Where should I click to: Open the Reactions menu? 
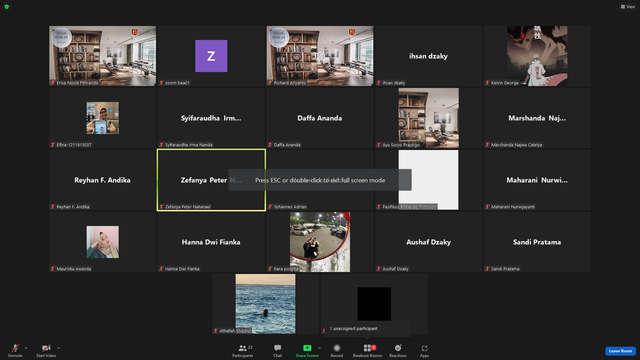coord(398,350)
